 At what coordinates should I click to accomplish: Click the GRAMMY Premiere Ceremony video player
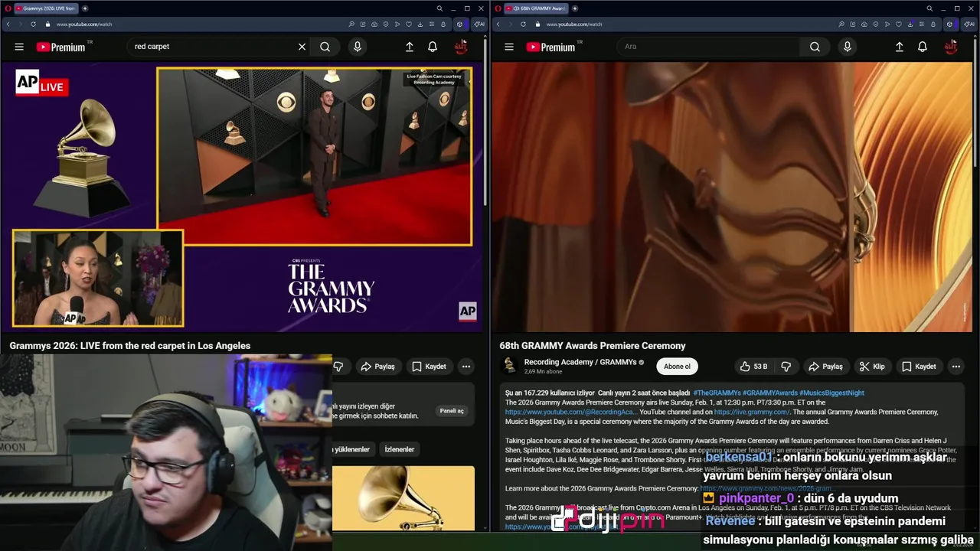(x=732, y=197)
